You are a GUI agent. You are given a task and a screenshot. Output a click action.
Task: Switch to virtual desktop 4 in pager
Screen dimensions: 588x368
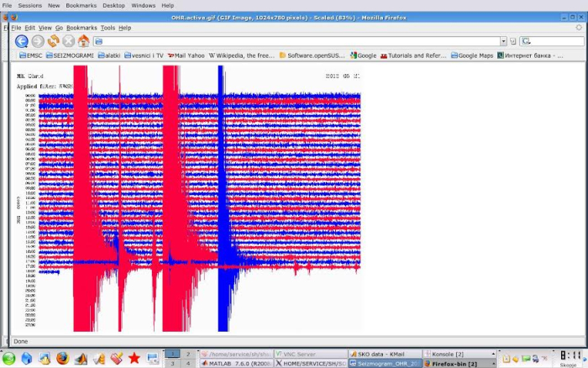click(187, 364)
